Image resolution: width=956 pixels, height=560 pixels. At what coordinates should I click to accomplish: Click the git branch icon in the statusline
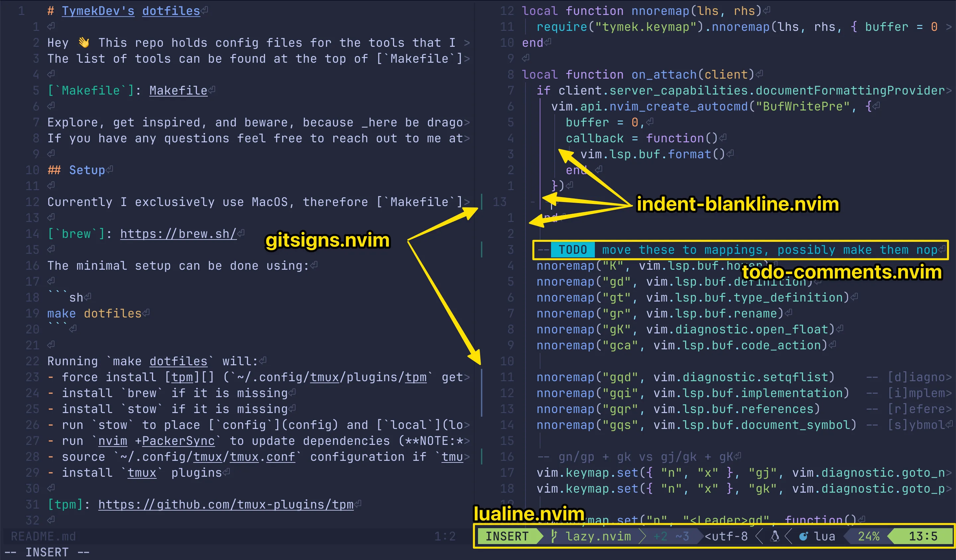tap(554, 536)
